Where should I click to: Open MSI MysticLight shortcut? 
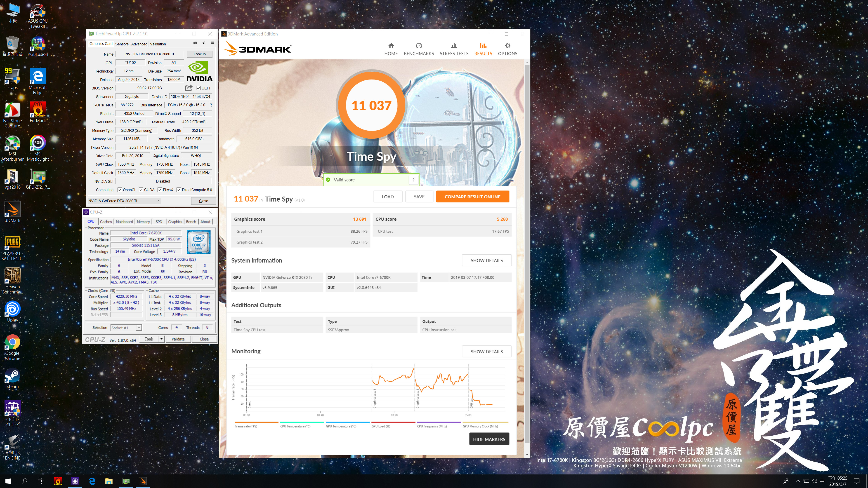coord(38,148)
